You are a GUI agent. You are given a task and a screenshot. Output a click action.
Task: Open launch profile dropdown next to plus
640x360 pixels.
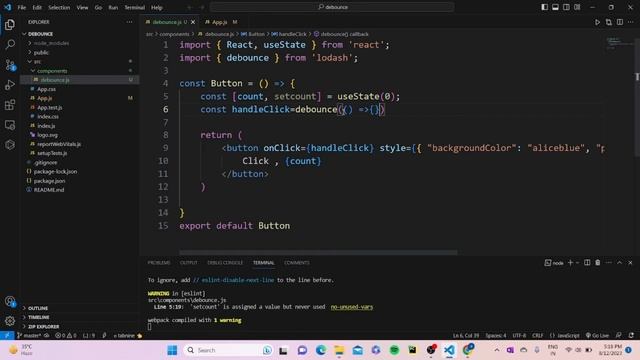pyautogui.click(x=578, y=263)
